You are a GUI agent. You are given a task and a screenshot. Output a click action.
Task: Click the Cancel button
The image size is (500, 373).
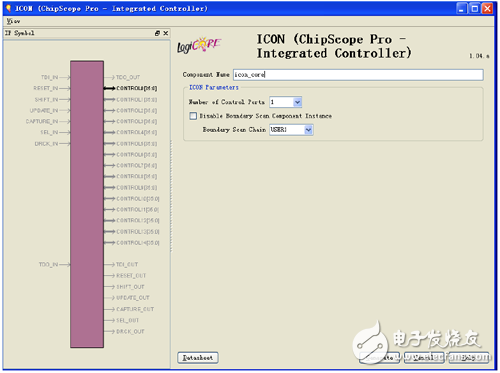(x=424, y=358)
